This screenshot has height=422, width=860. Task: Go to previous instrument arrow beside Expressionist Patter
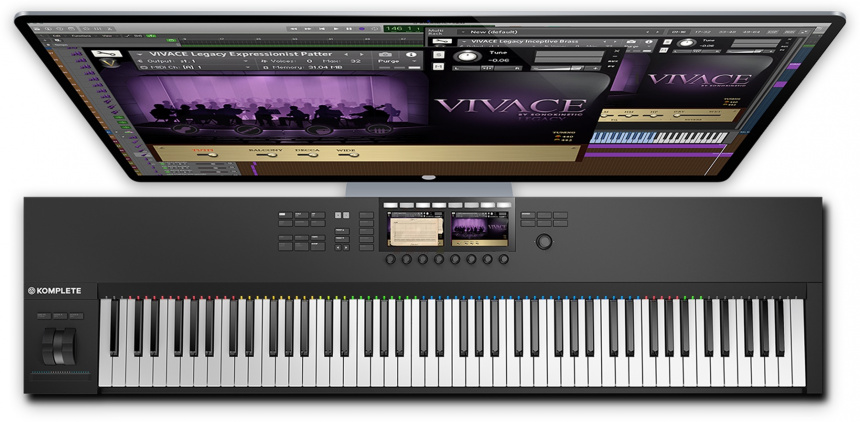click(346, 54)
